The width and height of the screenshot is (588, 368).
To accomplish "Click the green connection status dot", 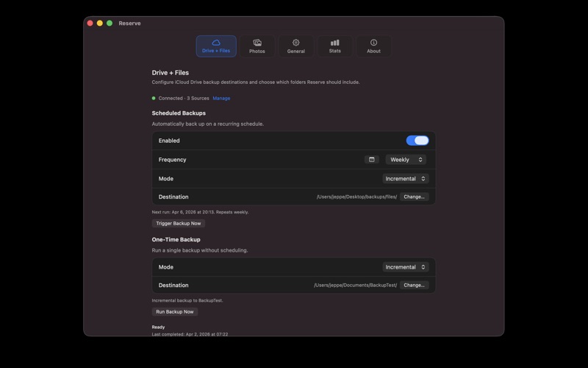I will coord(154,99).
